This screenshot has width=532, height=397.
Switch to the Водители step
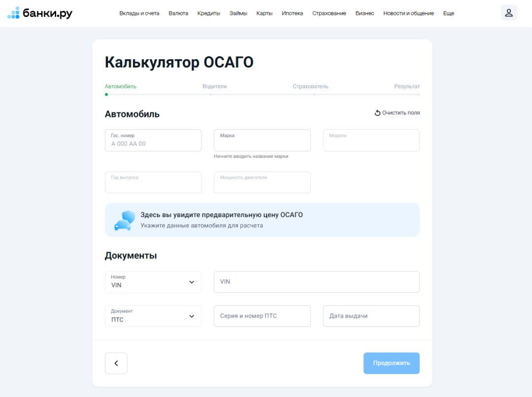point(215,86)
